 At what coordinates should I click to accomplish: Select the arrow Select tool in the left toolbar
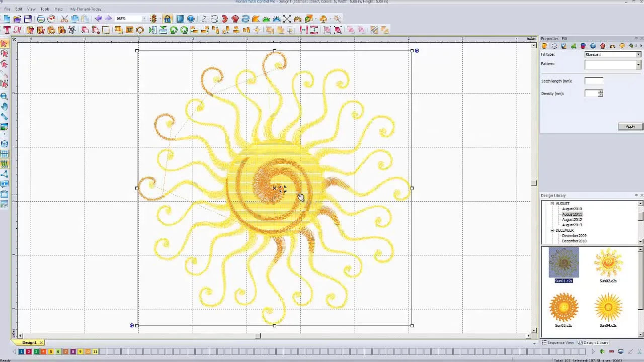5,44
